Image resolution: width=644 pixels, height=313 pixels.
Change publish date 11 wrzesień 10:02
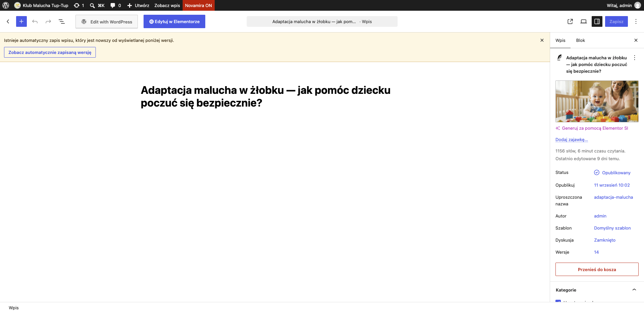point(612,185)
